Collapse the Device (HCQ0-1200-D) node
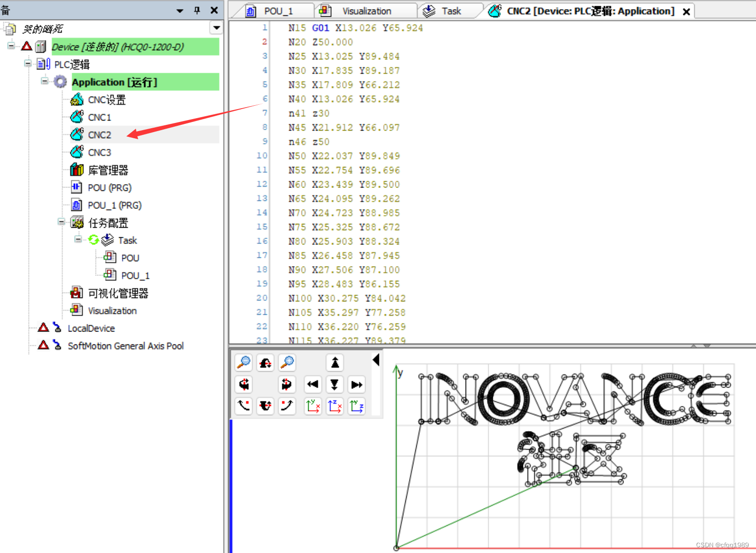Image resolution: width=756 pixels, height=553 pixels. click(x=11, y=46)
